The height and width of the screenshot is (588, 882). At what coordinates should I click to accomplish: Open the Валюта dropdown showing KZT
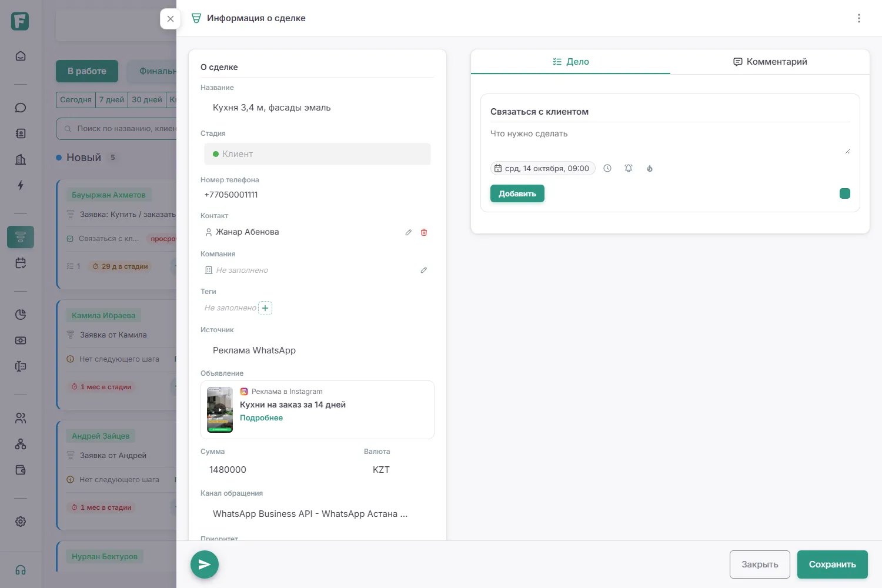click(x=399, y=470)
